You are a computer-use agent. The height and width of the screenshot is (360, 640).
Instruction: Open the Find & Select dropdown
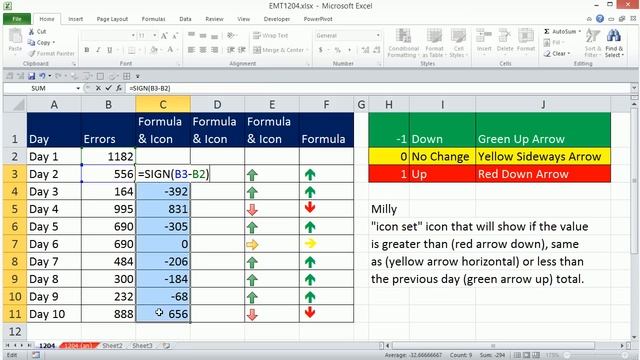[613, 44]
